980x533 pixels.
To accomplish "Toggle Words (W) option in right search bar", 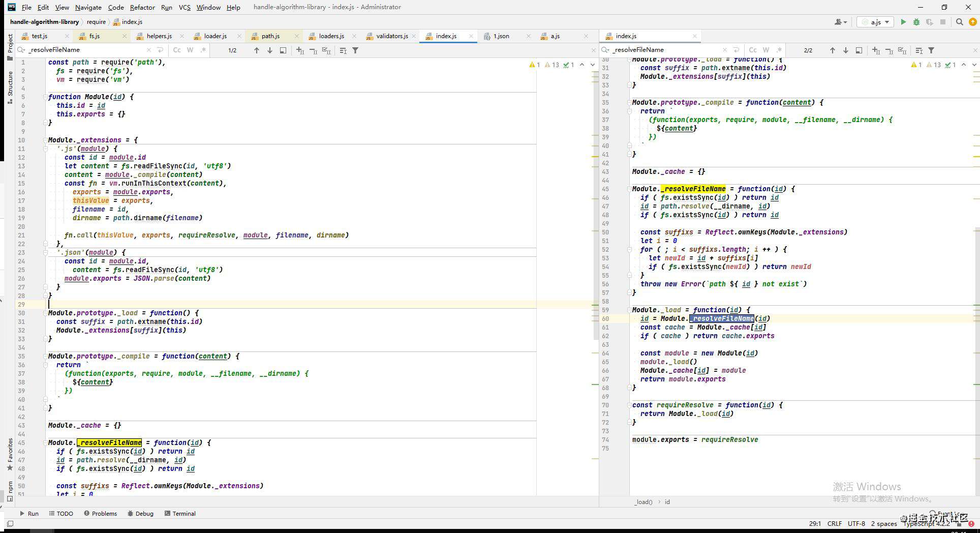I will [766, 50].
